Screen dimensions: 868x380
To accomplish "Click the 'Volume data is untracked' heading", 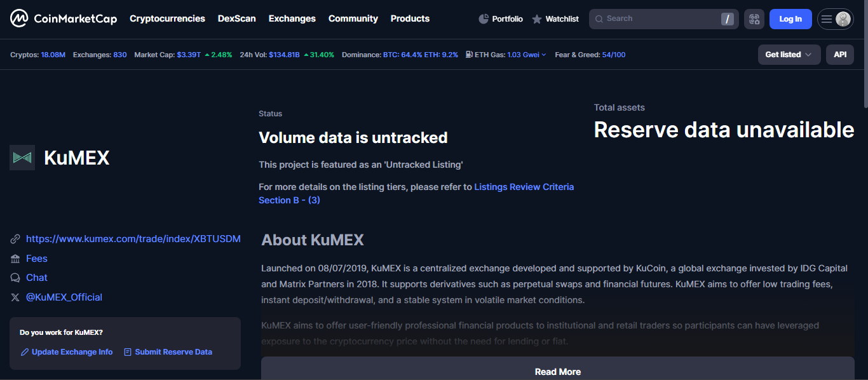I will 353,137.
